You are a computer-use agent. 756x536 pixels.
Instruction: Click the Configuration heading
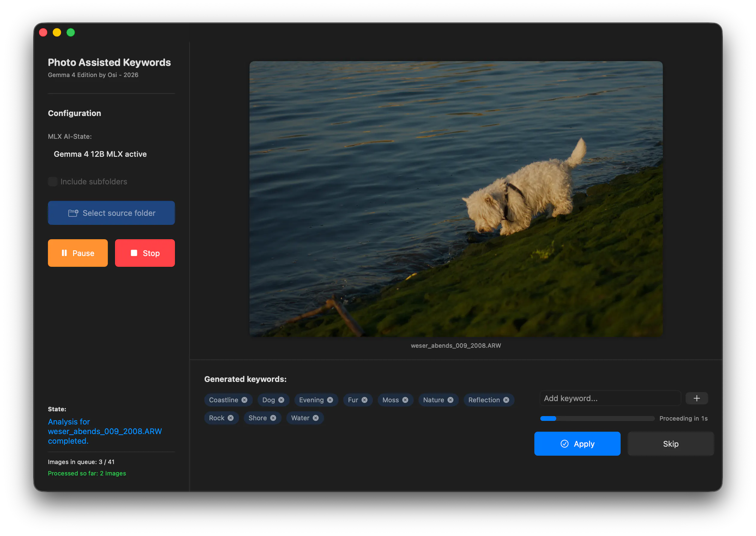75,113
